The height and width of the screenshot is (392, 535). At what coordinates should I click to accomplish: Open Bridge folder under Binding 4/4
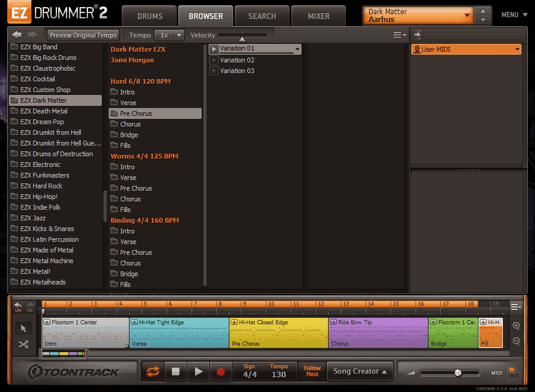point(155,274)
